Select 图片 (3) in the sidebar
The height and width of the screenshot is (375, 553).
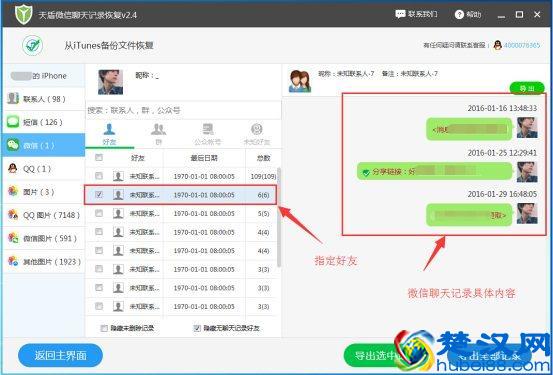point(43,192)
